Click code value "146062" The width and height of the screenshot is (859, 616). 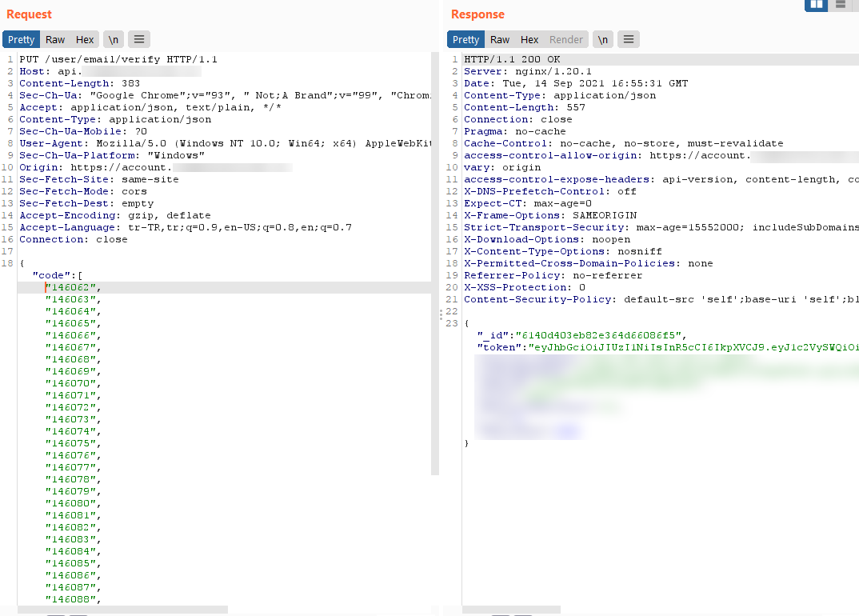(70, 288)
